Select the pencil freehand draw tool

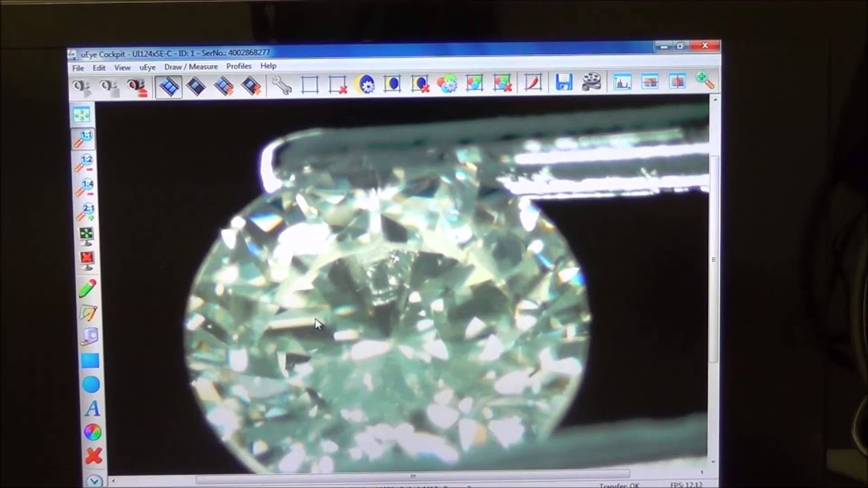(x=87, y=289)
